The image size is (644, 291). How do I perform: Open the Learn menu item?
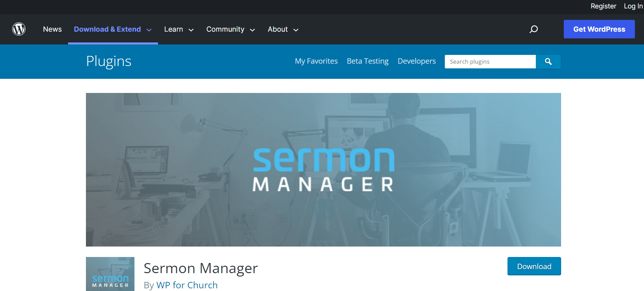(x=174, y=29)
